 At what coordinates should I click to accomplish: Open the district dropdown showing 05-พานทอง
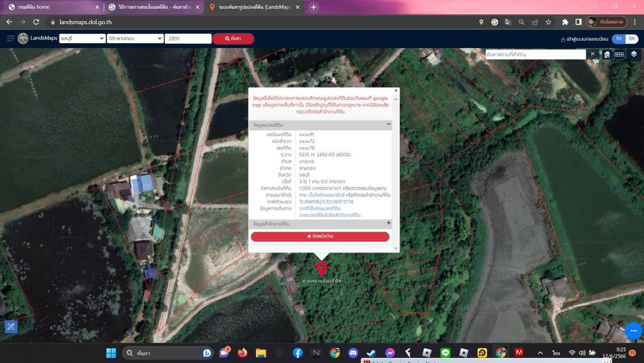pos(135,39)
